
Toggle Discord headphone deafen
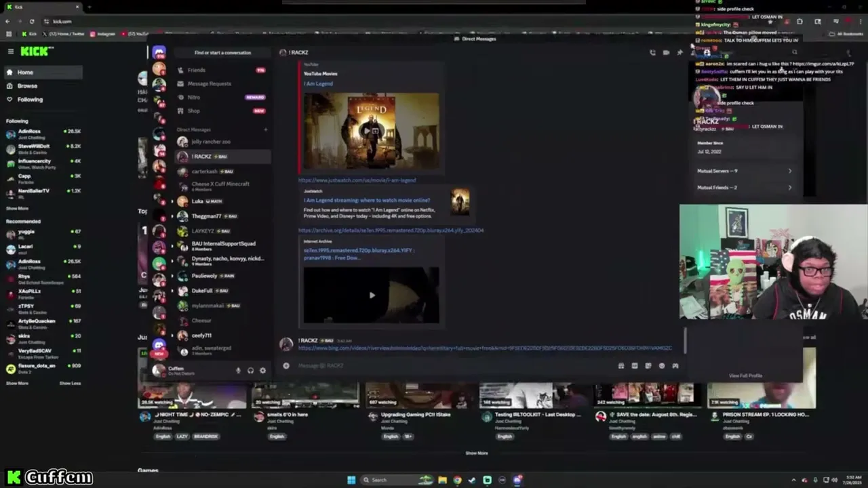point(250,370)
